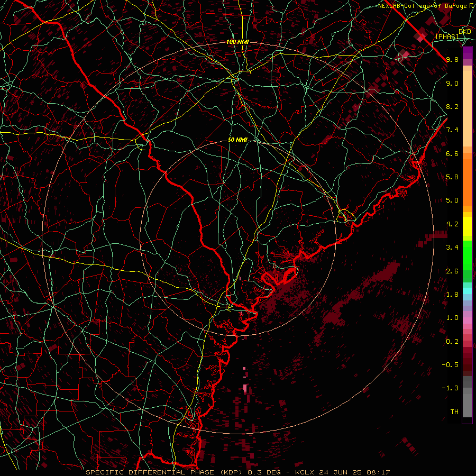Click the 1.0 value on the color scale
Viewport: 476px width, 476px height.
(452, 318)
